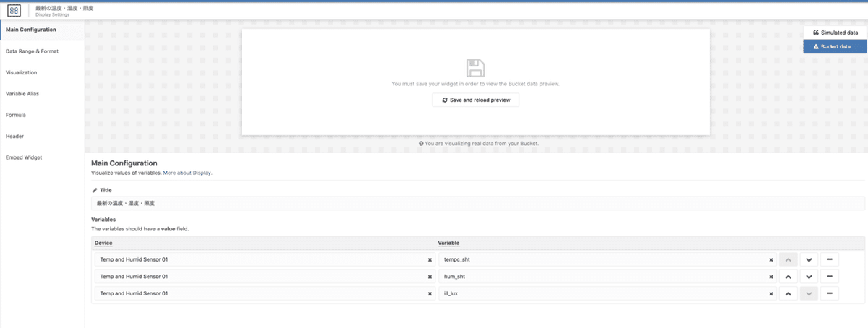Image resolution: width=868 pixels, height=328 pixels.
Task: Move tempc_sht row up
Action: tap(788, 259)
